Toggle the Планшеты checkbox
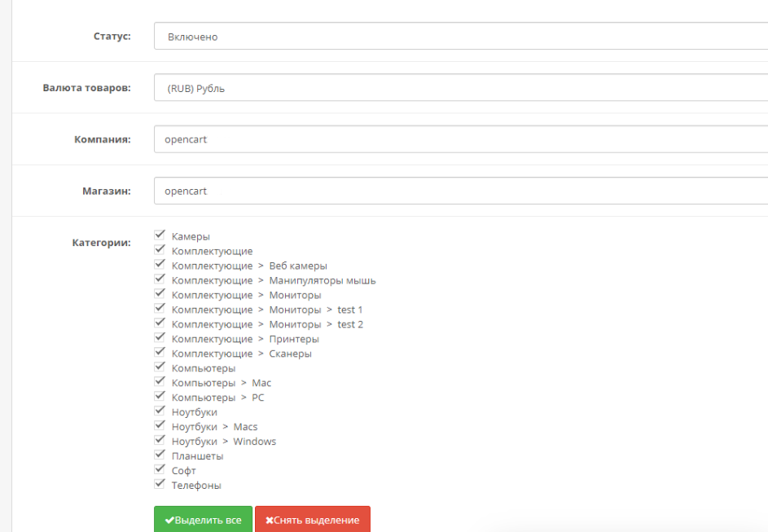Screen dimensions: 768x532 click(x=160, y=455)
